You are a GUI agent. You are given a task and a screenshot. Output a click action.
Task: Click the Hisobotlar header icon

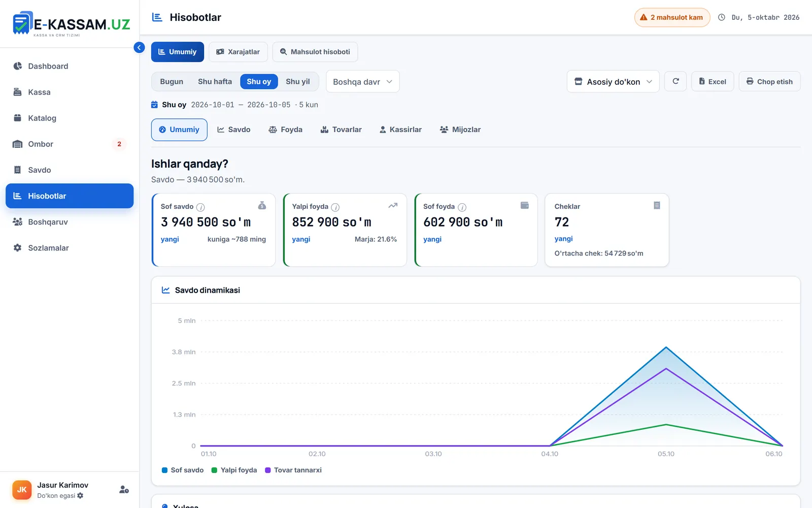coord(157,17)
